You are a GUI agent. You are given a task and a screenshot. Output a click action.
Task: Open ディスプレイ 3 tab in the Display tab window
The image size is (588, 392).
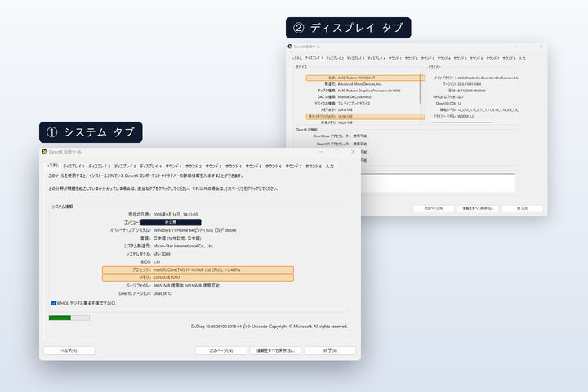(355, 59)
